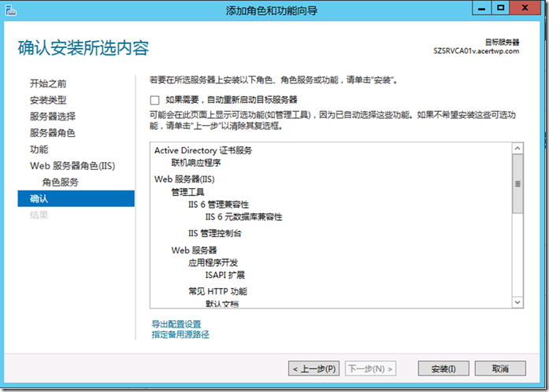Go to the 角色服务 step

[x=60, y=182]
